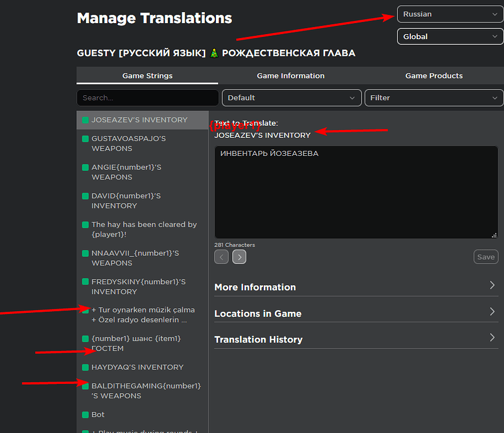Image resolution: width=504 pixels, height=433 pixels.
Task: Click the resize grip on the translation box
Action: point(494,234)
